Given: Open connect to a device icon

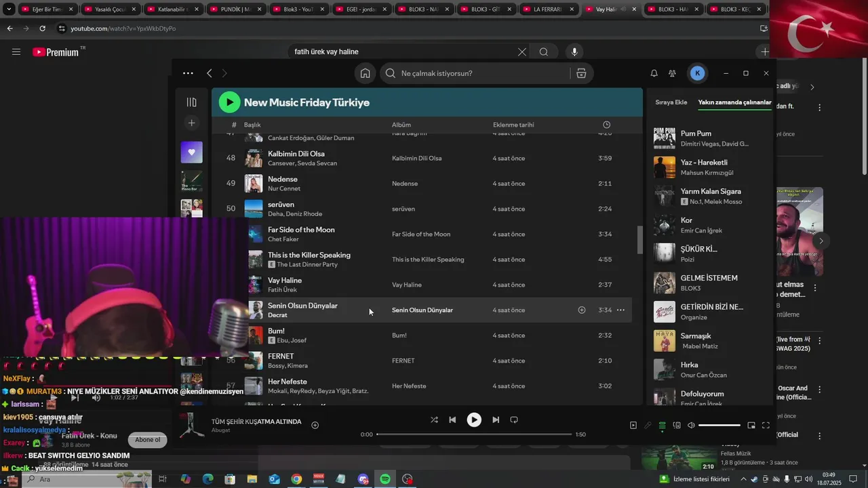Looking at the screenshot, I should click(x=677, y=425).
